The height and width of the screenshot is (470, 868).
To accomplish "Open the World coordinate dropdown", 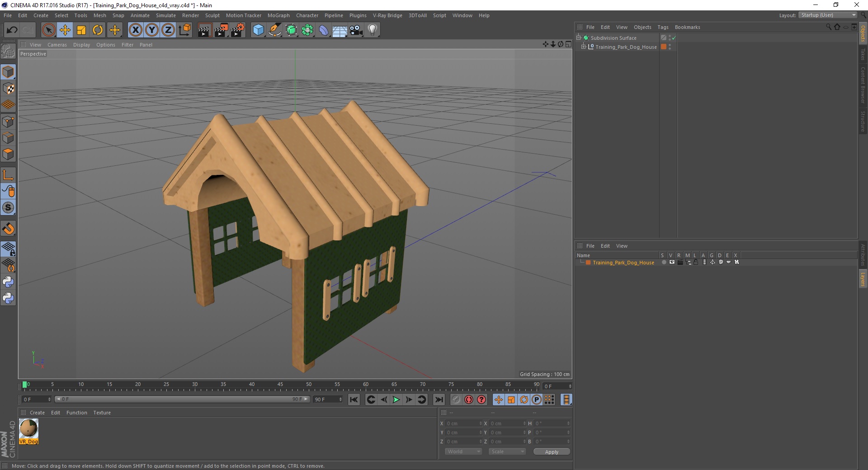I will click(x=463, y=451).
